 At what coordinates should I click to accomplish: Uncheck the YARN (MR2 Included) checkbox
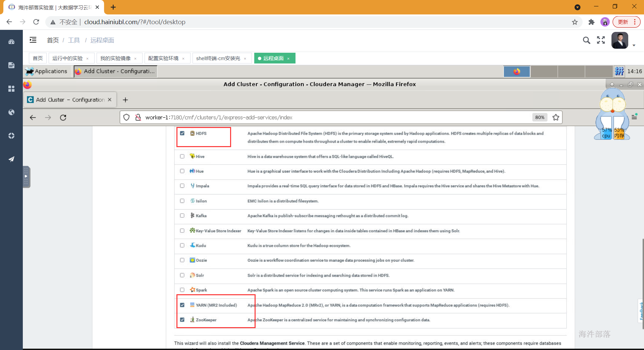182,305
